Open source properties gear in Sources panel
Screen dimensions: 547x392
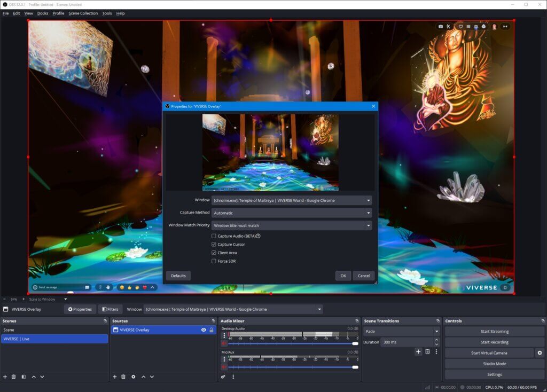134,377
